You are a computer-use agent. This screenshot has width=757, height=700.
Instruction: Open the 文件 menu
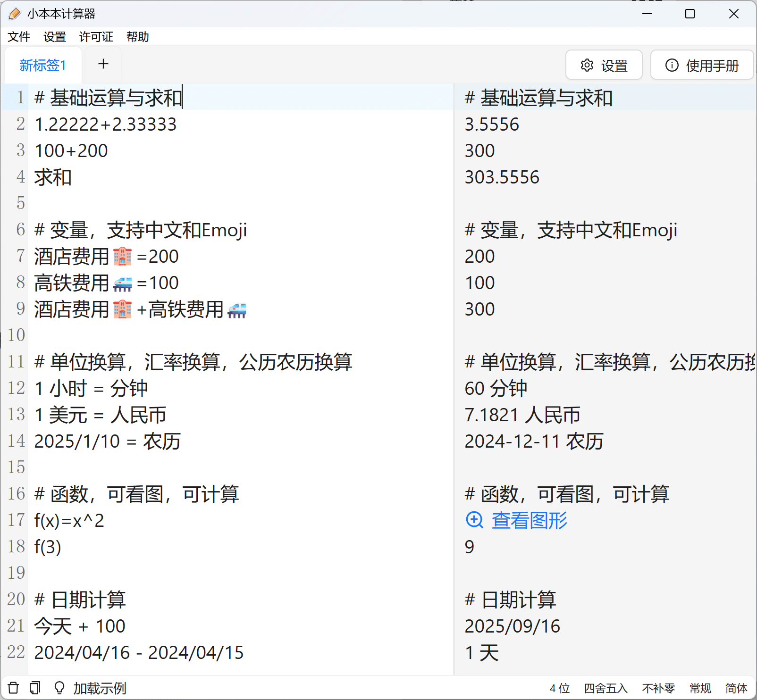(x=19, y=37)
